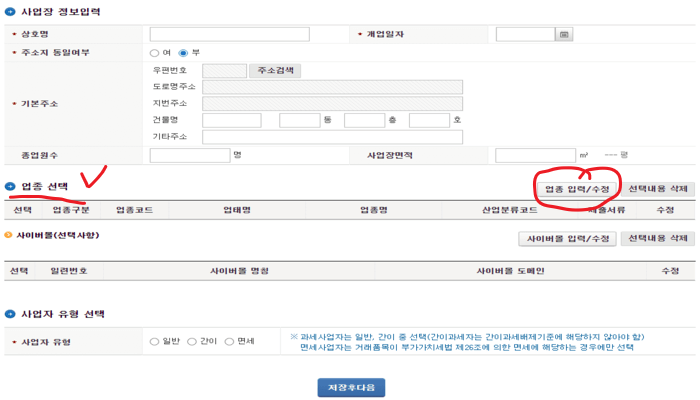Click the 업종구분 column header
Viewport: 700px width, 400px height.
(x=71, y=210)
